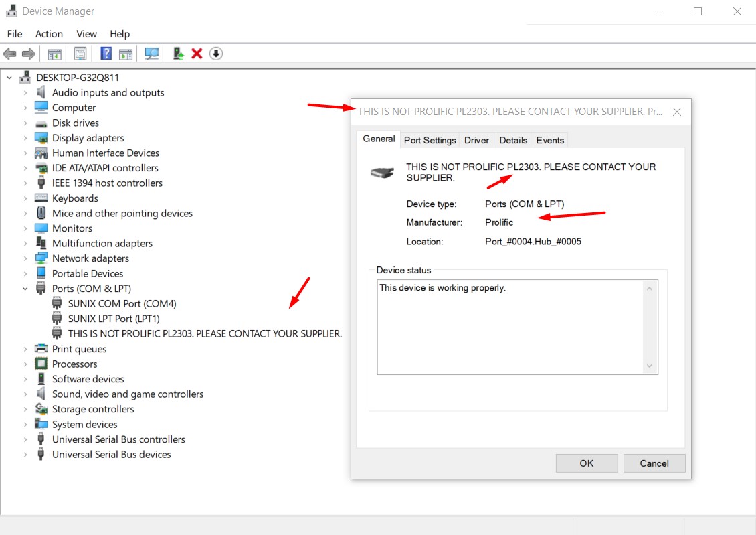
Task: Click Device status scrollbar down arrow
Action: (650, 366)
